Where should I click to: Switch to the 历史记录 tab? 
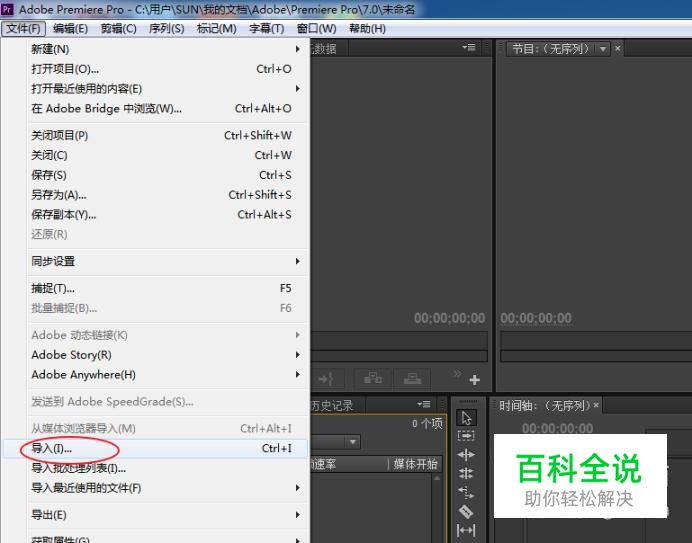coord(332,405)
